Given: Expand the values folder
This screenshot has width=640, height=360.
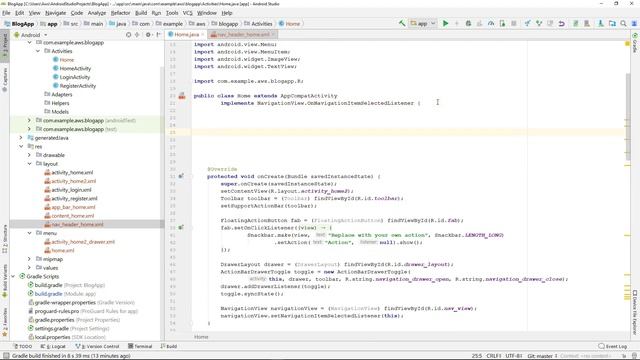Looking at the screenshot, I should [x=29, y=268].
